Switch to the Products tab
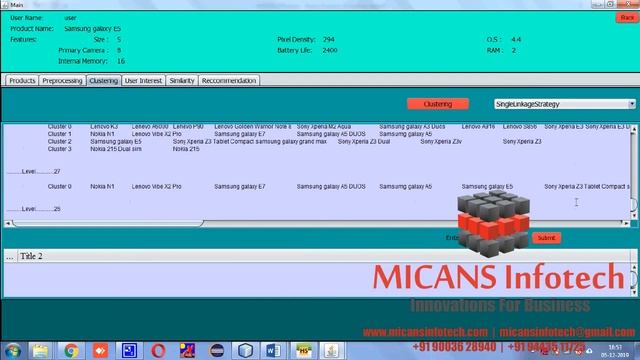Viewport: 640px width, 360px height. (x=22, y=81)
